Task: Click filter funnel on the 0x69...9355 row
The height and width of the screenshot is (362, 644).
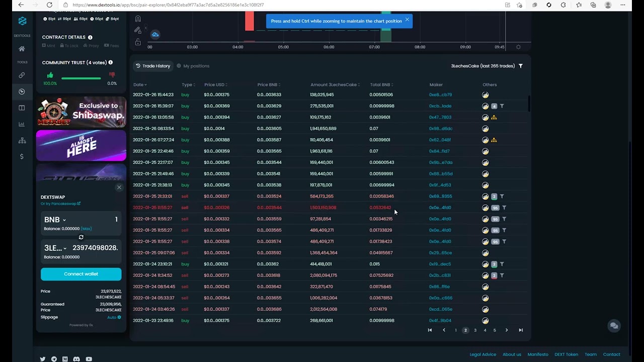Action: click(502, 197)
